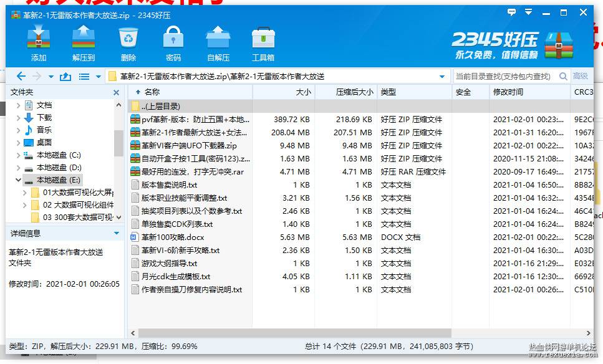Select 桌面 in the folder tree
Viewport: 603px width, 364px height.
(44, 143)
